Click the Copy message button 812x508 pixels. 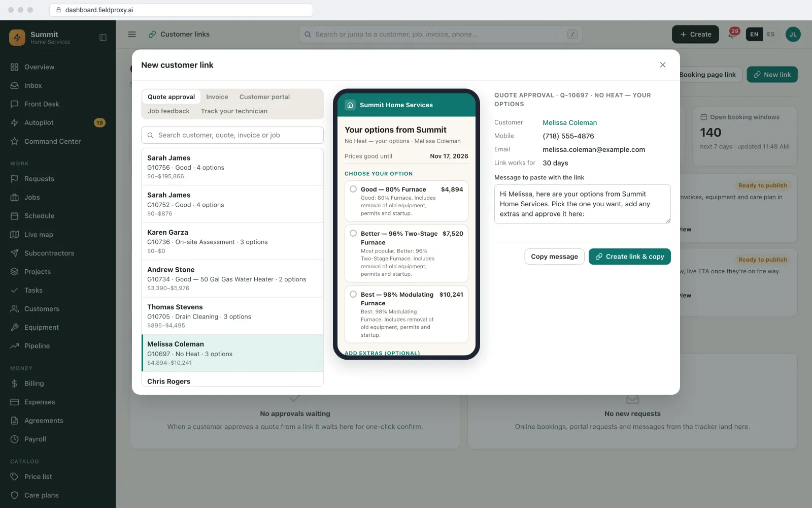(x=554, y=257)
